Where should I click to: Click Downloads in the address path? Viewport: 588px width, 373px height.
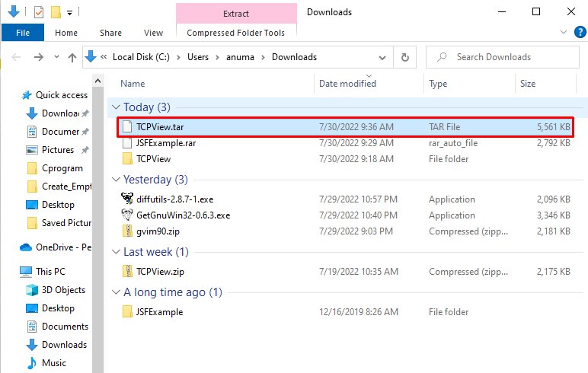[294, 57]
